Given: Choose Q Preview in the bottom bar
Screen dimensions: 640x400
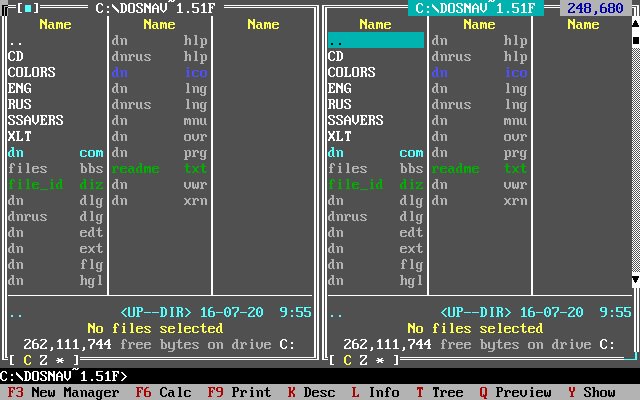Looking at the screenshot, I should click(515, 392).
